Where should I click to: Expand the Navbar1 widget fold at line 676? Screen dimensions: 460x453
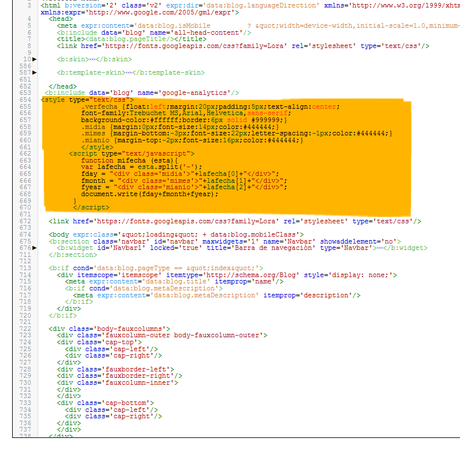(x=35, y=248)
